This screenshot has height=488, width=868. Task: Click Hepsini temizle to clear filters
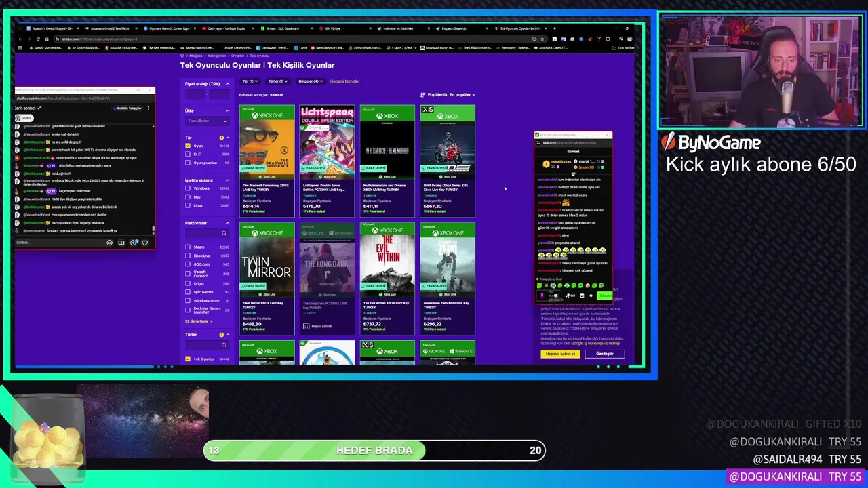click(x=344, y=81)
